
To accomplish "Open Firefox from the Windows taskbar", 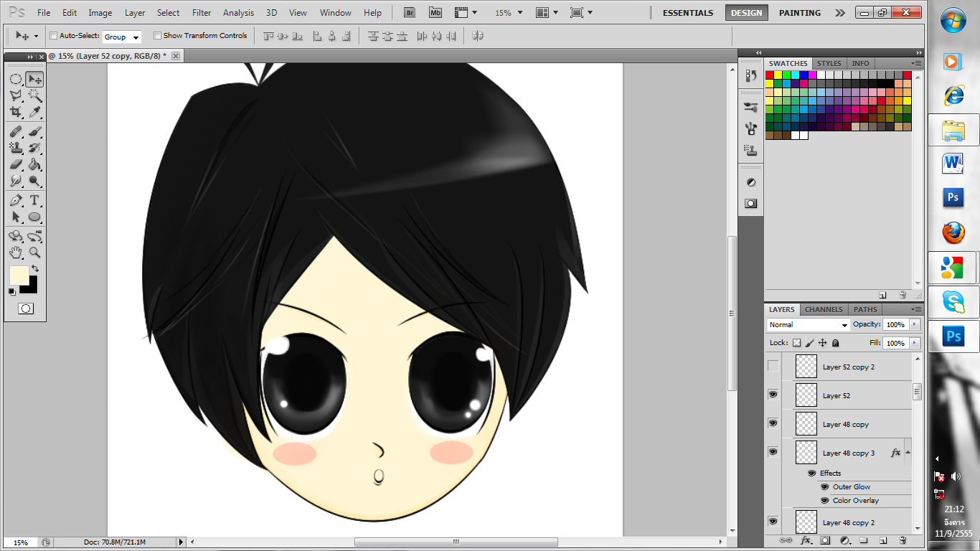I will 953,233.
